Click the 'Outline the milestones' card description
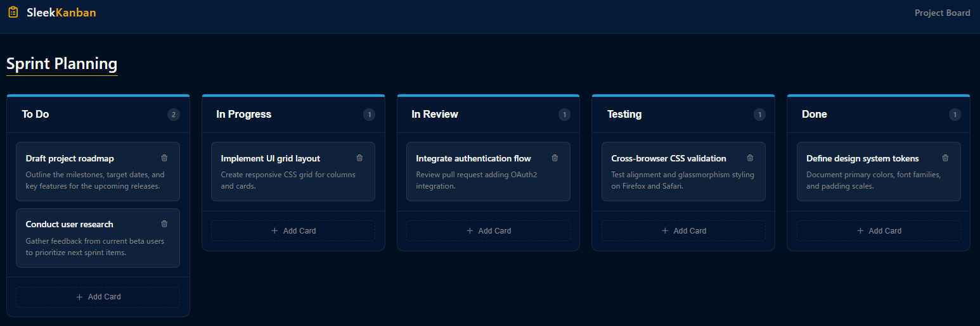 pyautogui.click(x=95, y=180)
